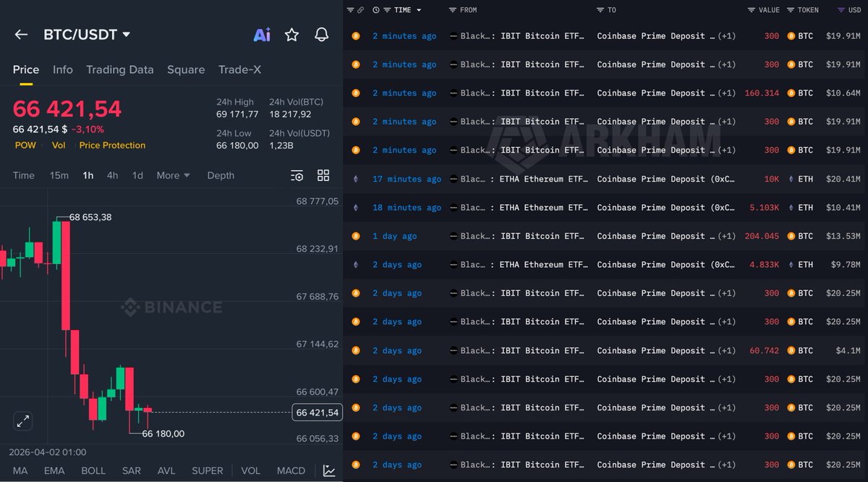
Task: Open the chart settings icon beside Depth
Action: 297,175
